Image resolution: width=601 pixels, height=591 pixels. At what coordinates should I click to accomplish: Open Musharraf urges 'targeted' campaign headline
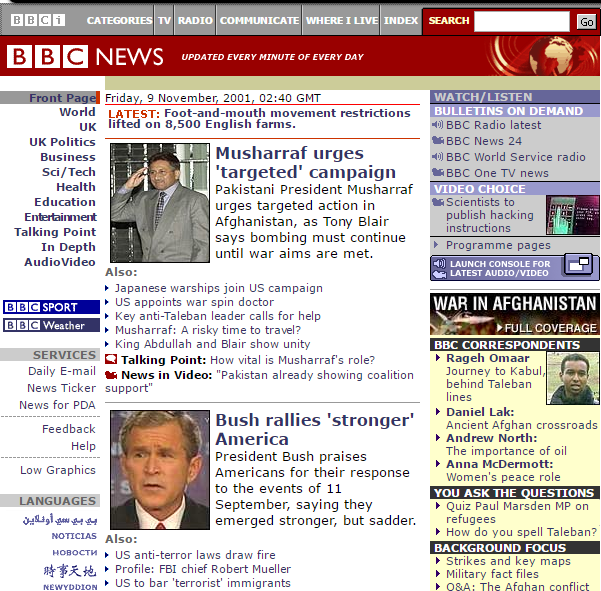point(305,163)
